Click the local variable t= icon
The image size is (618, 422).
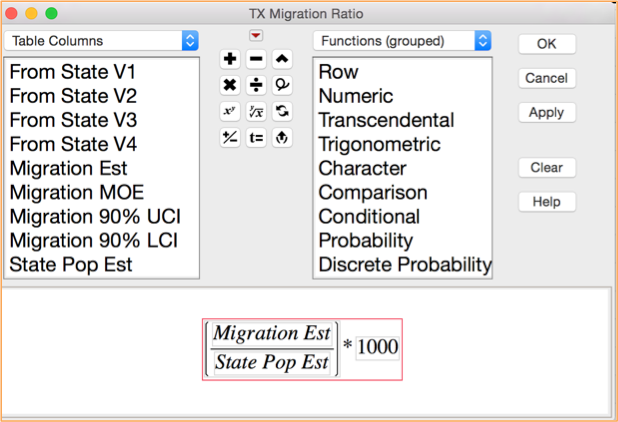coord(256,138)
